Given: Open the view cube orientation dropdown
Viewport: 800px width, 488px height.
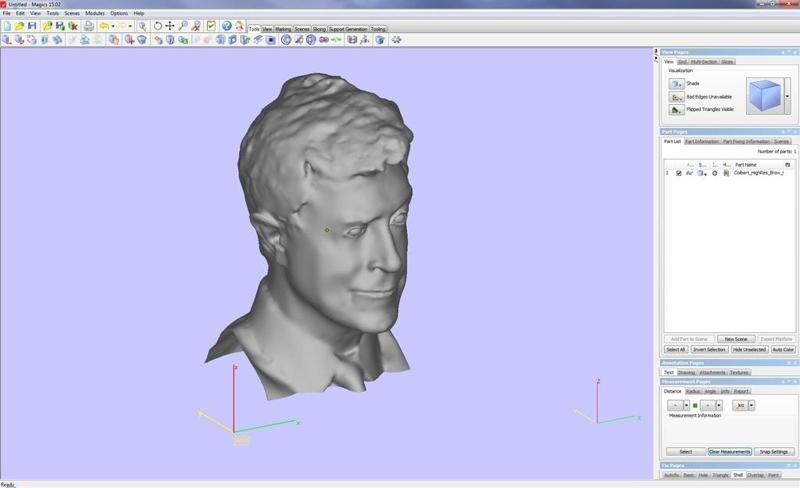Looking at the screenshot, I should [787, 96].
